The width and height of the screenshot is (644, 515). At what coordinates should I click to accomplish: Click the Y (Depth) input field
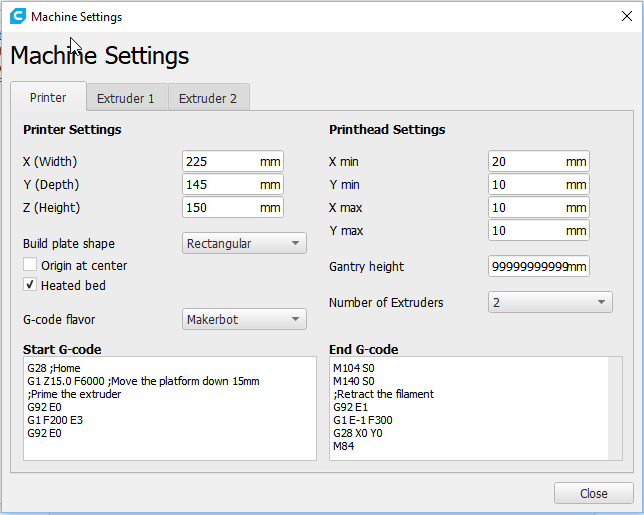click(233, 184)
